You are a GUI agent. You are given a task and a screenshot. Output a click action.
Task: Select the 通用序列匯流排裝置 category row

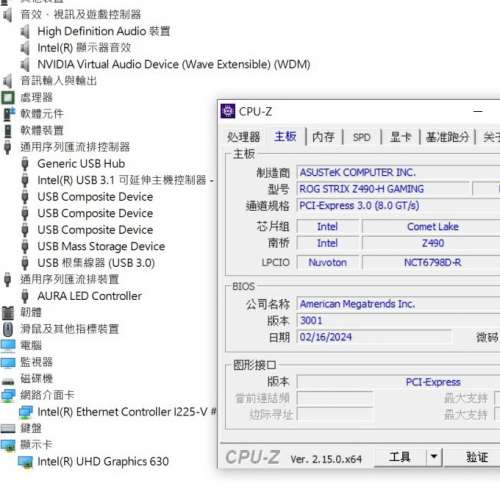70,279
